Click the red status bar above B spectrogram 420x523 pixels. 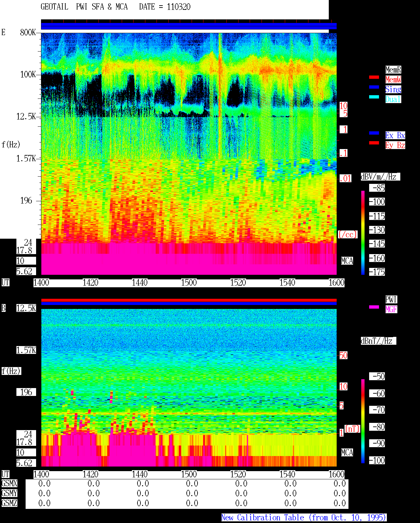[189, 300]
